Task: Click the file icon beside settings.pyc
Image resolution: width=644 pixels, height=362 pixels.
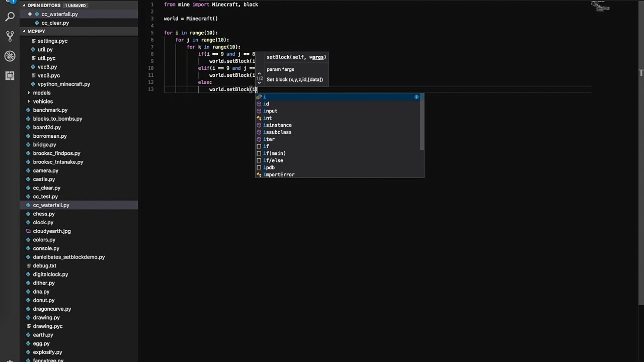Action: coord(33,41)
